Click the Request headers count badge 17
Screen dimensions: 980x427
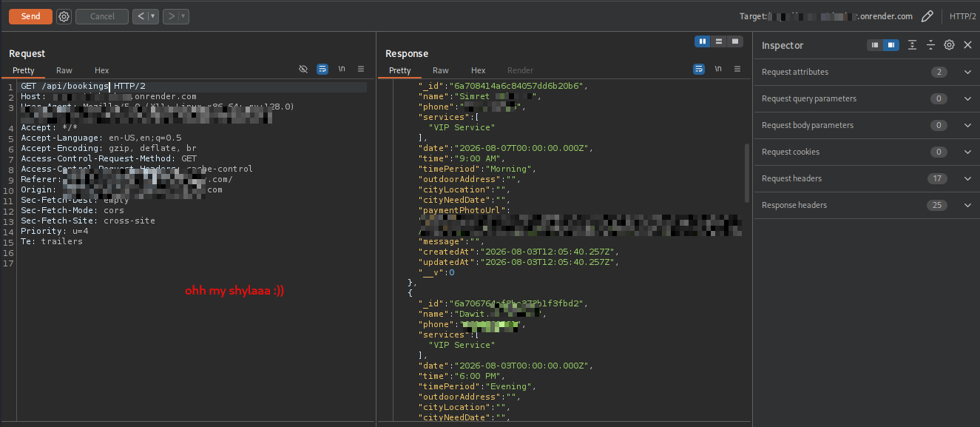point(939,178)
